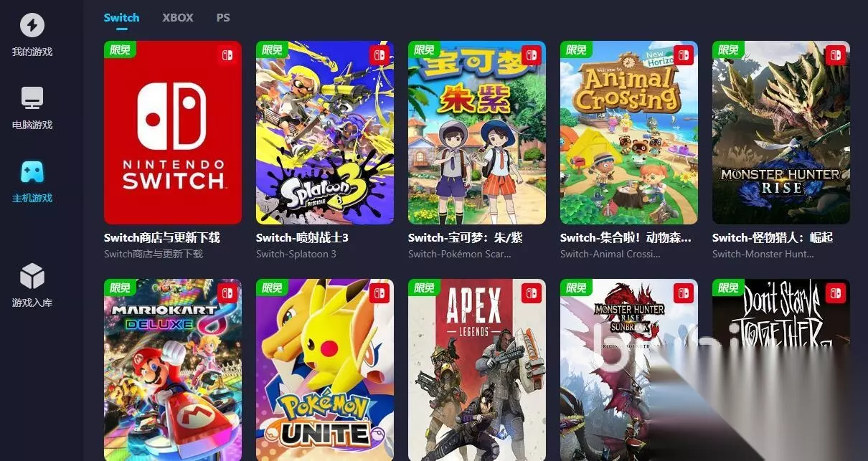Open the 游戏入库 cube icon
This screenshot has height=461, width=868.
(x=32, y=276)
